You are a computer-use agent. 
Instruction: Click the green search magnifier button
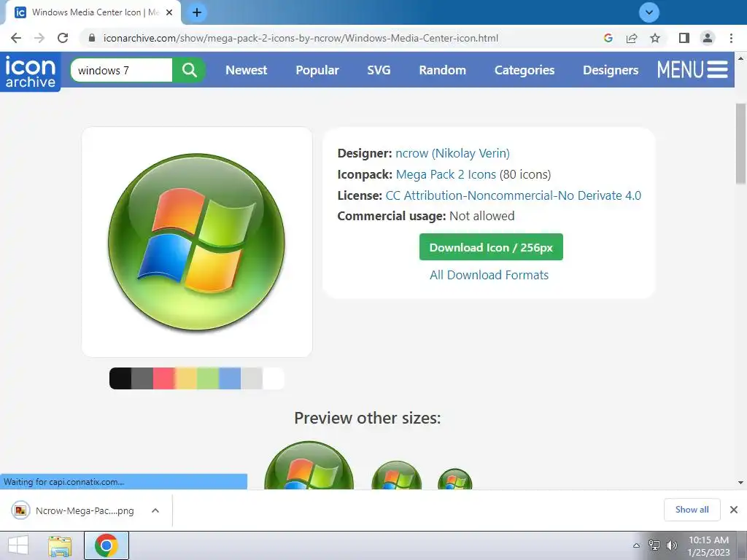pos(189,71)
